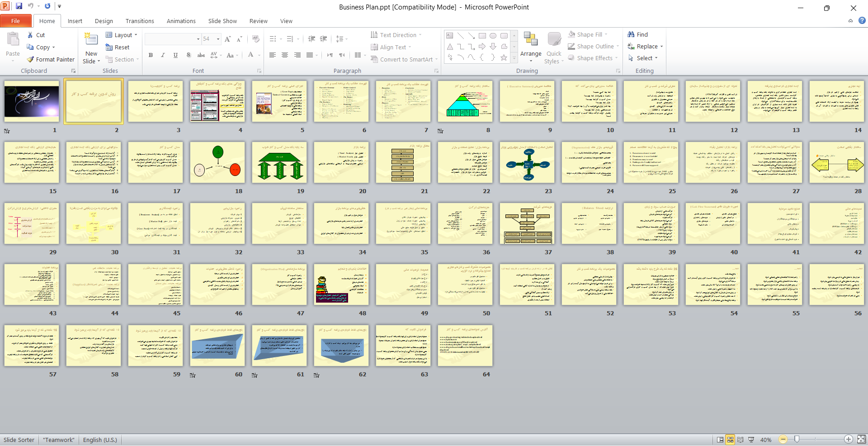Image resolution: width=868 pixels, height=446 pixels.
Task: Toggle Center text alignment
Action: coord(285,55)
